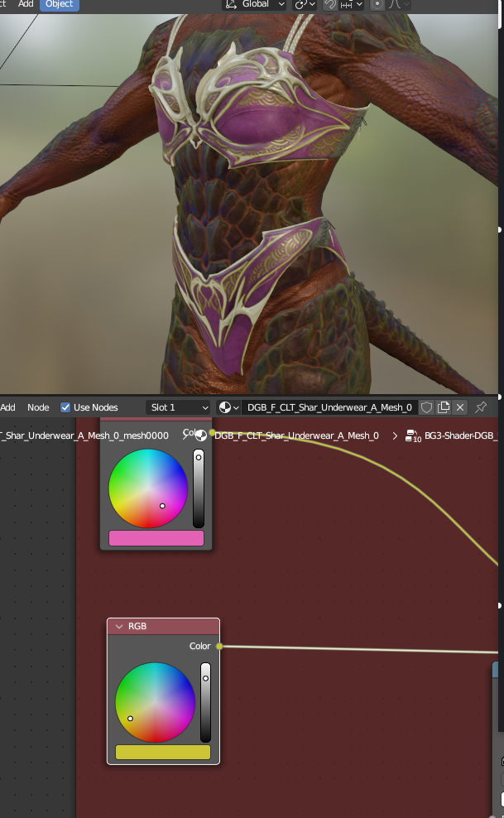
Task: Click breadcrumb mesh0000 object name
Action: 84,435
